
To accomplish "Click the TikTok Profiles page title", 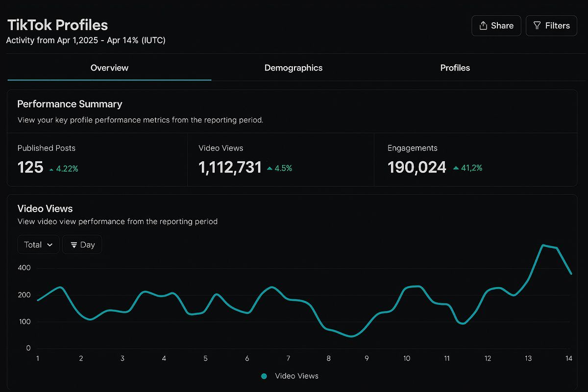I will pyautogui.click(x=57, y=25).
